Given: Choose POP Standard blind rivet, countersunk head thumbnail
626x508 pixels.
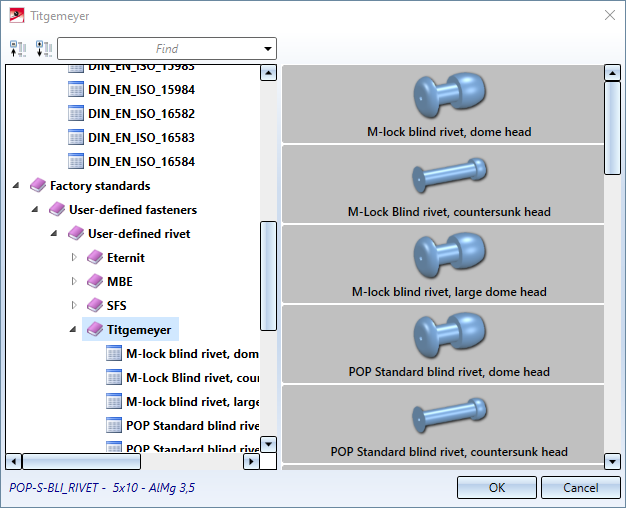Looking at the screenshot, I should click(x=443, y=424).
